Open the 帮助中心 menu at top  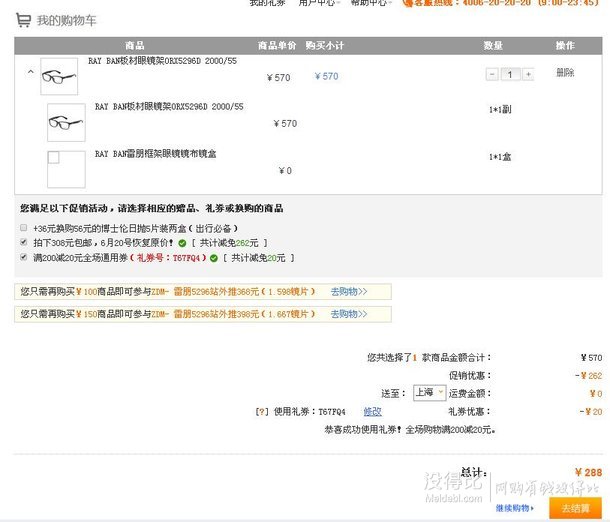click(x=371, y=3)
